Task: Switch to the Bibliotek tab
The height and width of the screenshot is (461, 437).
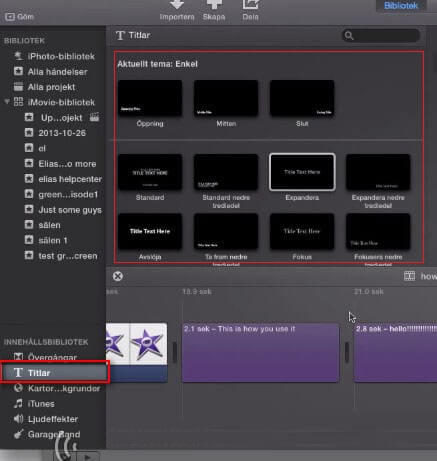Action: tap(401, 6)
